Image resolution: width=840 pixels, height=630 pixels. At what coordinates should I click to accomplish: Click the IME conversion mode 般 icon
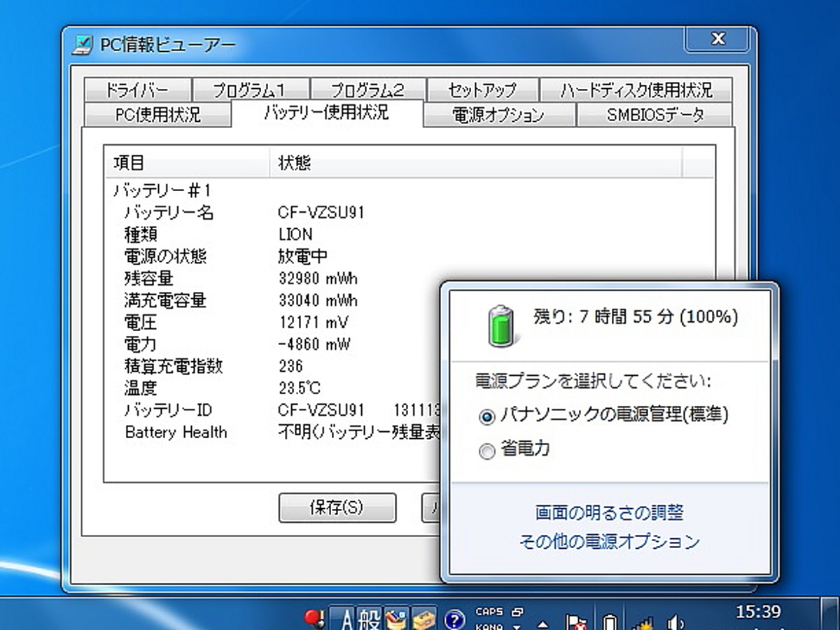(370, 619)
